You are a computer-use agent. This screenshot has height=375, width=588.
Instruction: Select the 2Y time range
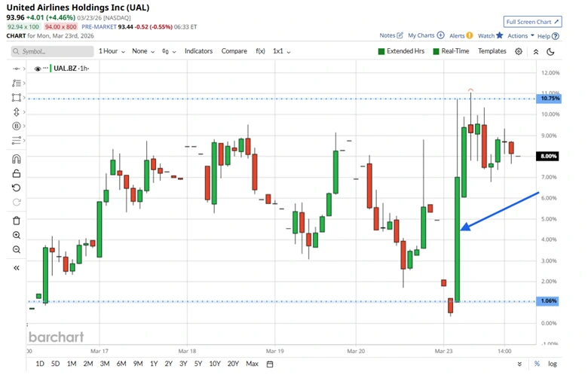click(168, 364)
